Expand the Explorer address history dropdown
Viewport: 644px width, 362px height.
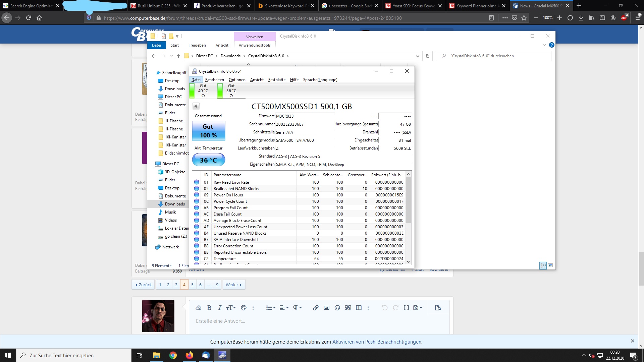(x=417, y=56)
